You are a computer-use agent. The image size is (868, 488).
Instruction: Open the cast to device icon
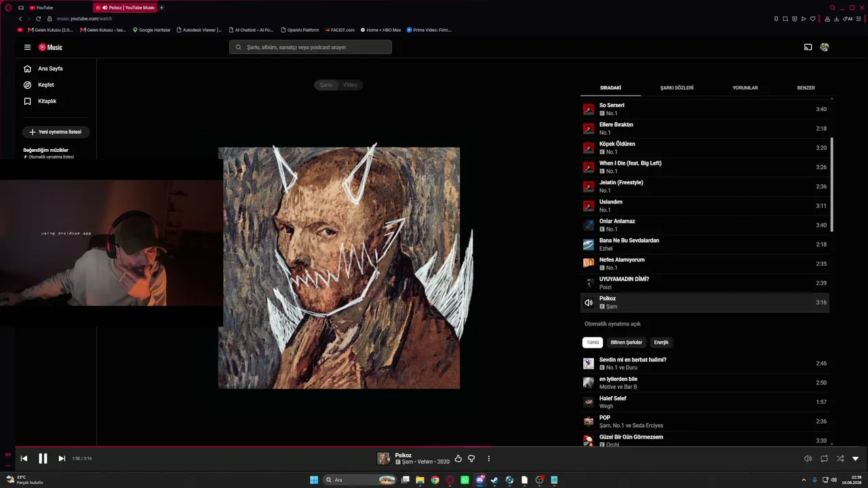click(808, 47)
